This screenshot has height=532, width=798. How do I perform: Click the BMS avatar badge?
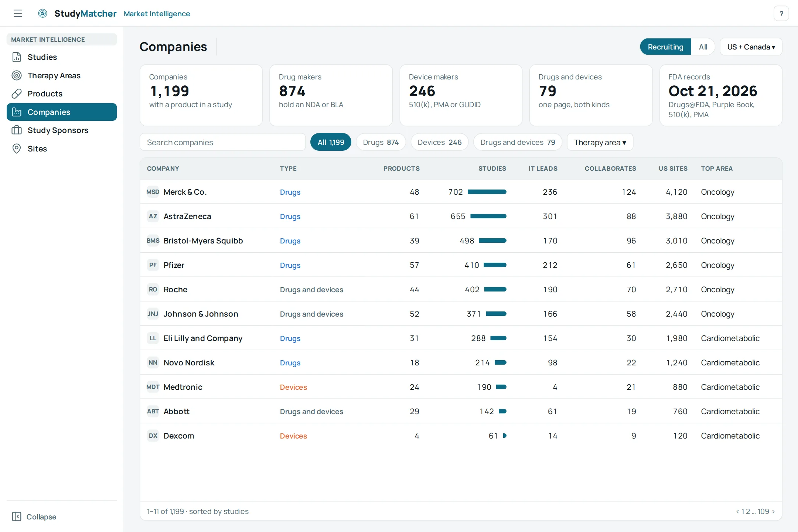click(153, 241)
